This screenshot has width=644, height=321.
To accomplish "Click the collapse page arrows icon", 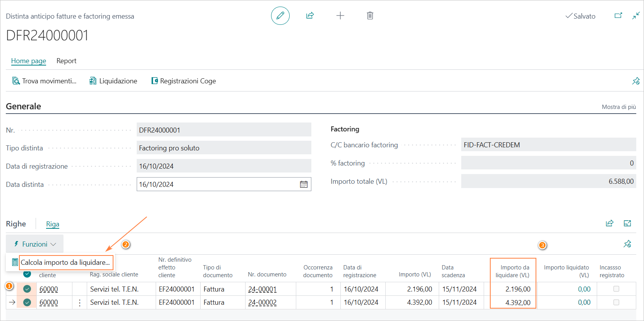I will [636, 16].
